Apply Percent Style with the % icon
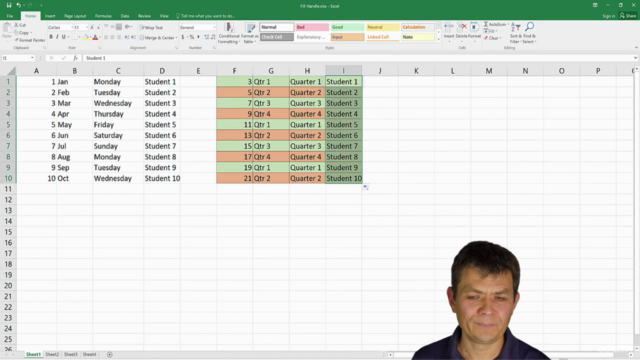The height and width of the screenshot is (360, 640). point(191,37)
